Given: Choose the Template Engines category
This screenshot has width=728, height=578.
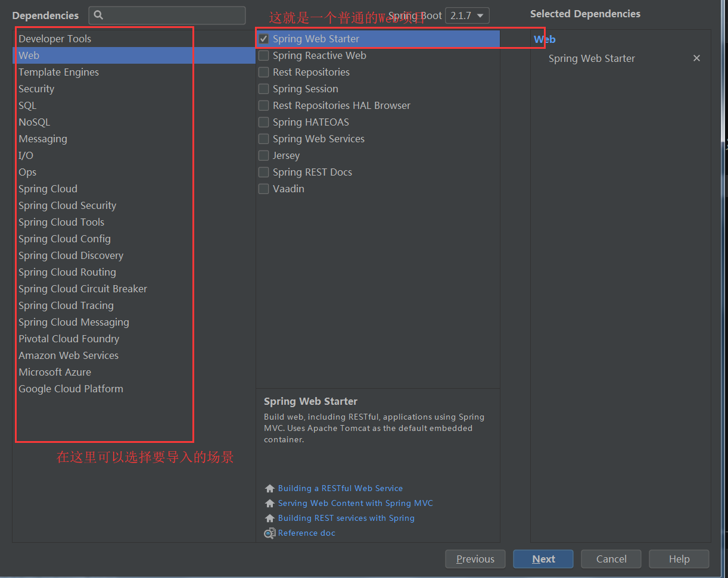Looking at the screenshot, I should pos(134,72).
